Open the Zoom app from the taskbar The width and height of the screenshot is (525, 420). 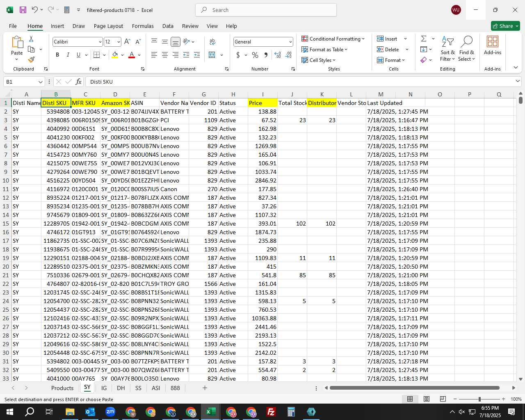pos(110,412)
